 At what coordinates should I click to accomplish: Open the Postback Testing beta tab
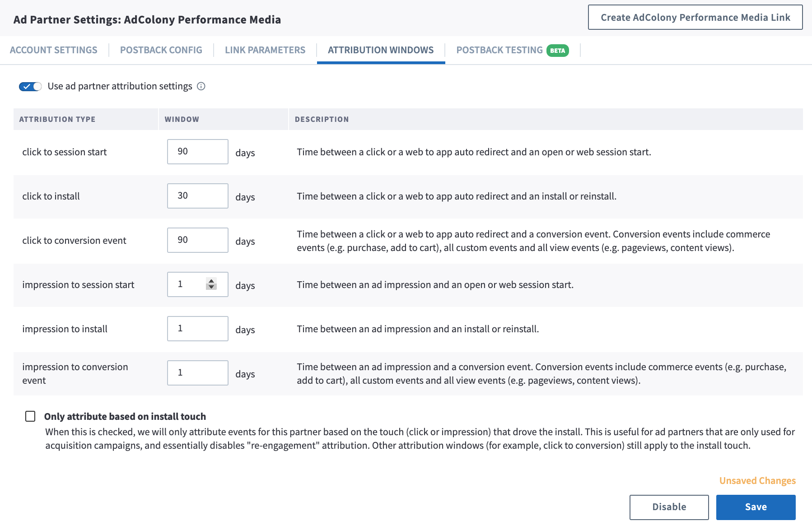point(513,50)
